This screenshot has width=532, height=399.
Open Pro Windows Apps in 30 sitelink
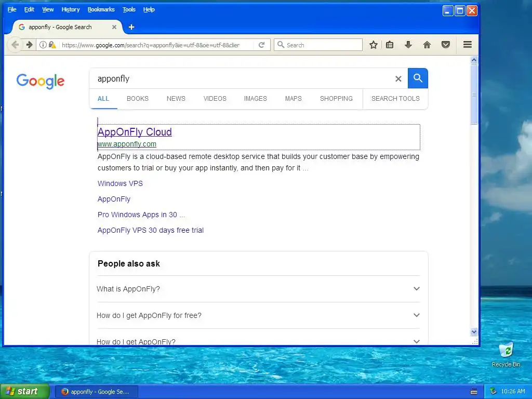pyautogui.click(x=141, y=215)
